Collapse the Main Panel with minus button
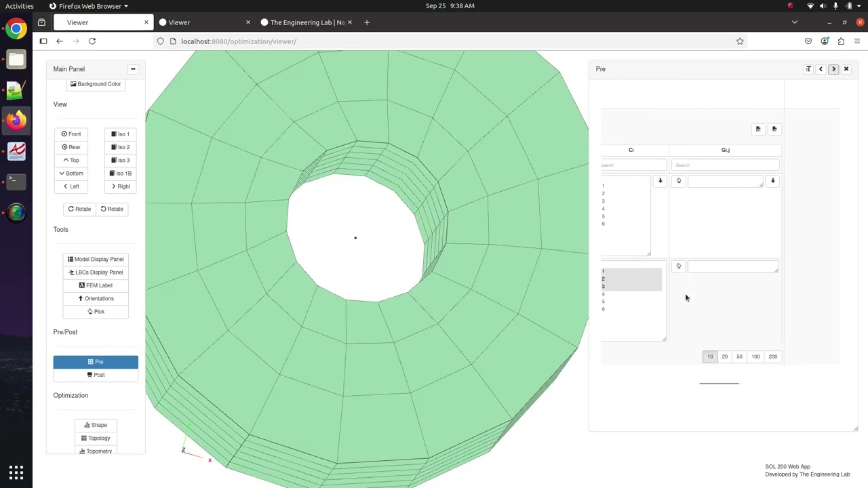The width and height of the screenshot is (868, 488). coord(133,69)
